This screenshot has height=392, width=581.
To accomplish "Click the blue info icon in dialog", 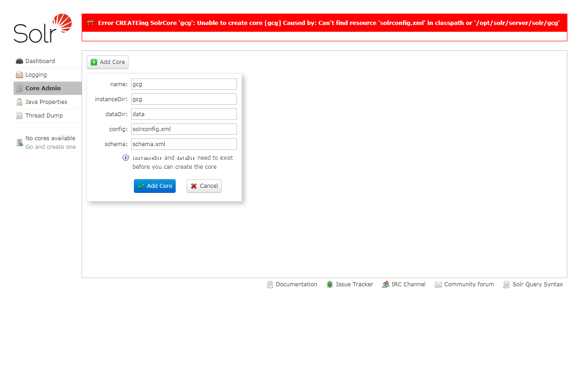I will tap(126, 157).
